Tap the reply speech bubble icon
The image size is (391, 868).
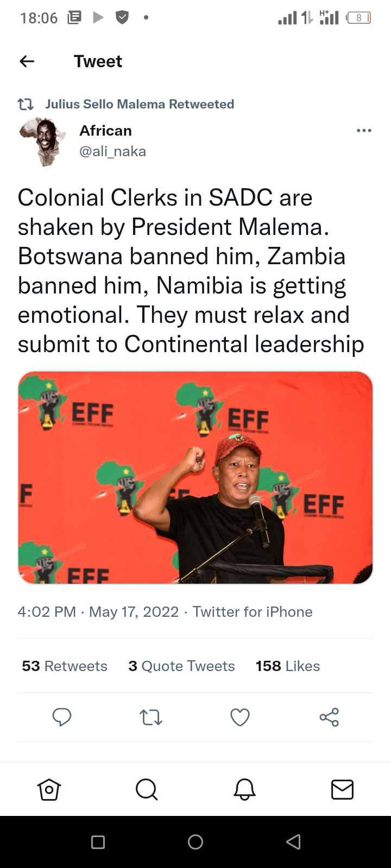[x=62, y=717]
